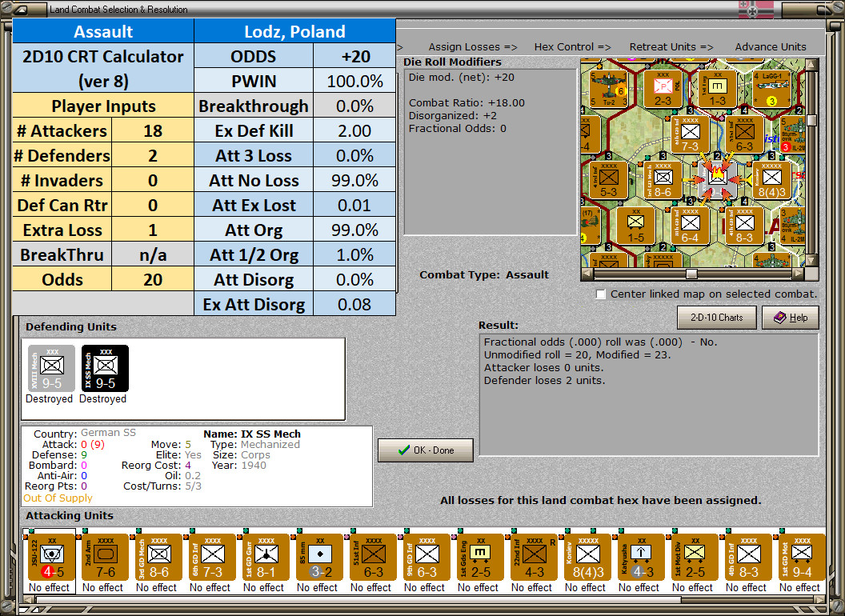The height and width of the screenshot is (616, 845).
Task: Click the ODDS value +20
Action: point(354,57)
